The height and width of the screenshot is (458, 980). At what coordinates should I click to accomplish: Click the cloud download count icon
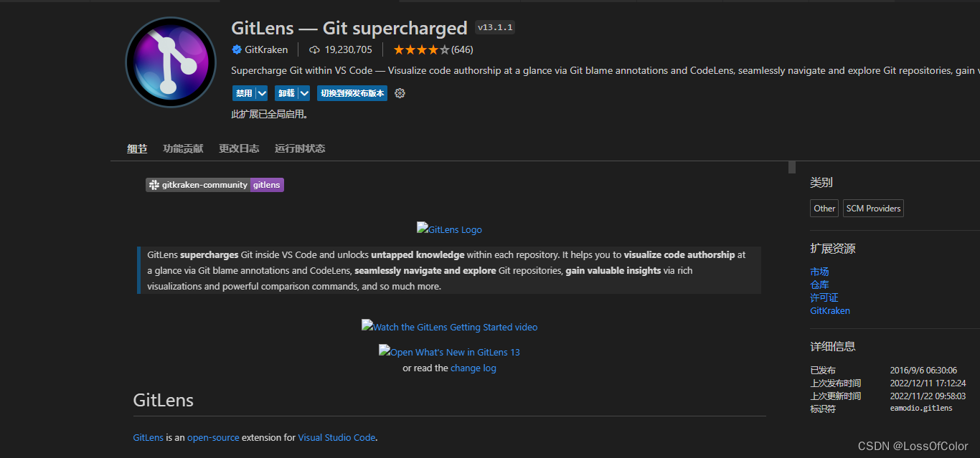coord(314,49)
